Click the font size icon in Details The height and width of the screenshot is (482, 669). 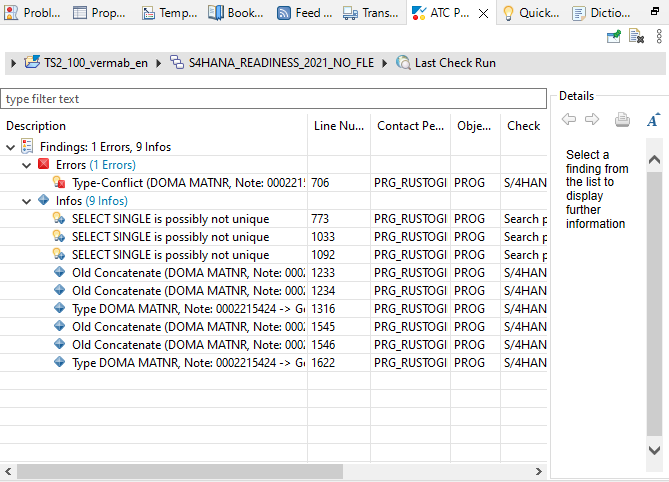point(652,120)
